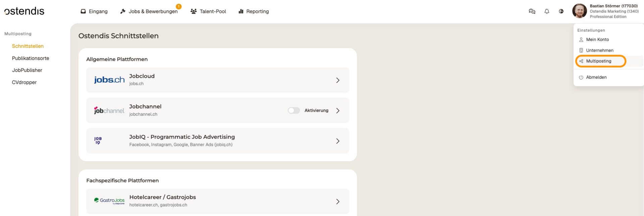Click Bastian Störmer's profile avatar
Viewport: 644px width, 216px height.
tap(579, 11)
